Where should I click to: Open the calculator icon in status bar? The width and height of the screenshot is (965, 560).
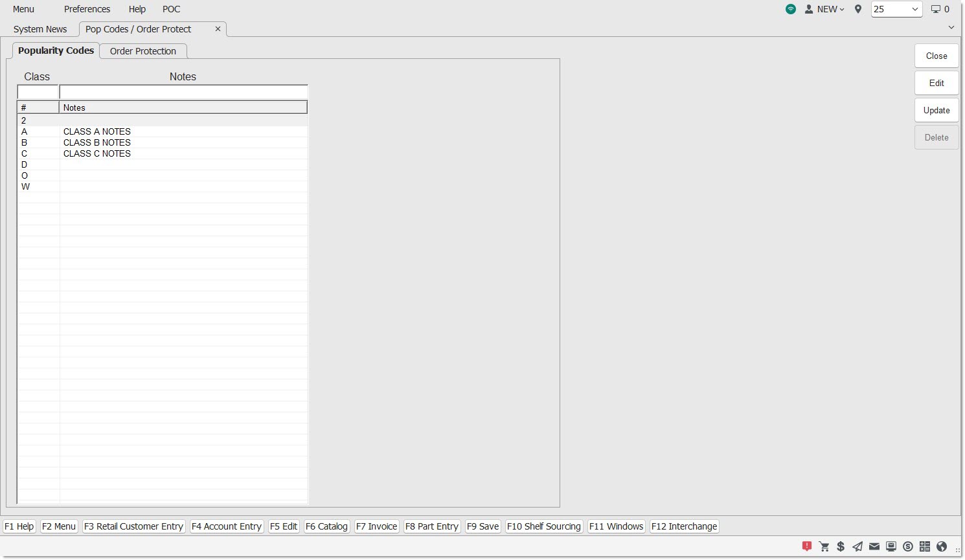click(925, 546)
